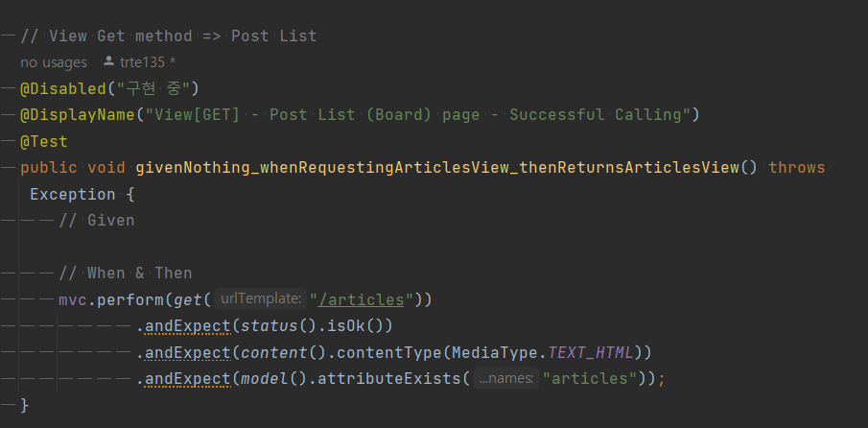Click the 'perform' method call
This screenshot has width=868, height=428.
(x=130, y=299)
